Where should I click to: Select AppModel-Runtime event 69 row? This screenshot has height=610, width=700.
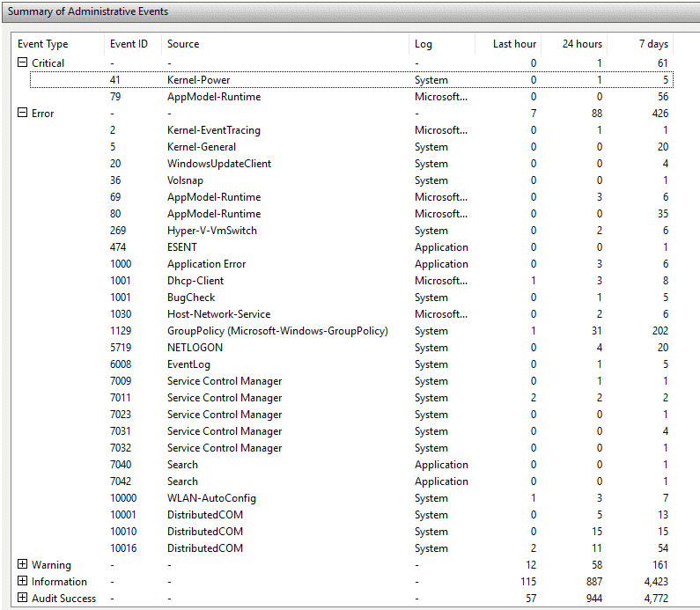click(351, 197)
